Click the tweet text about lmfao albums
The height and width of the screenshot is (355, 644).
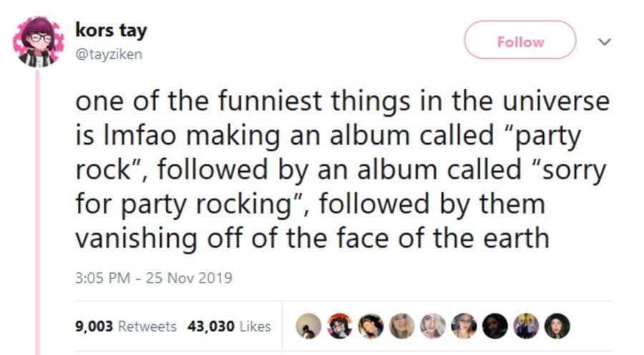click(x=342, y=169)
